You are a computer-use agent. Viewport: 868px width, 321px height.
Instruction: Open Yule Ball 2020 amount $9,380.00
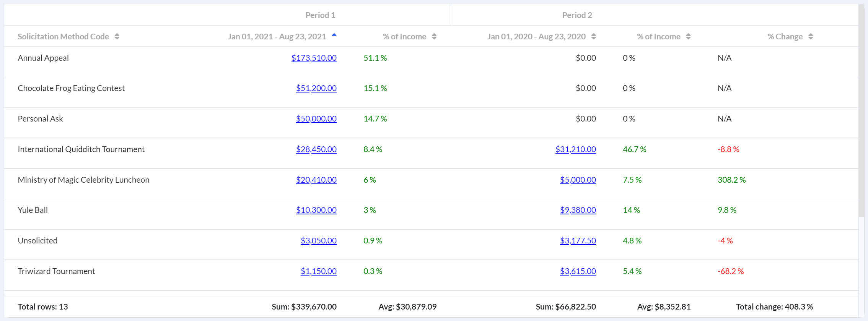click(578, 210)
